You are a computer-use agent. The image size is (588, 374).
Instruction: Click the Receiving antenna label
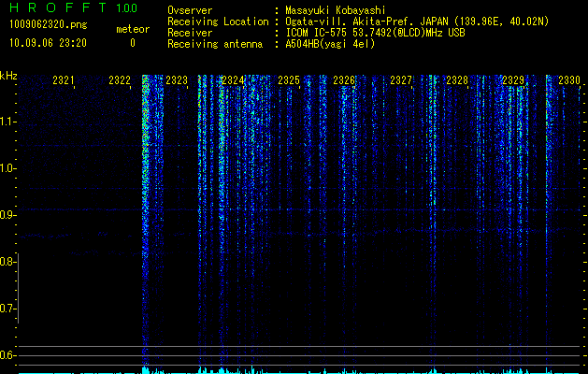click(215, 44)
